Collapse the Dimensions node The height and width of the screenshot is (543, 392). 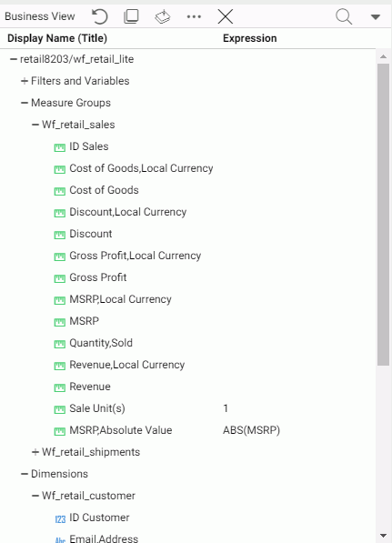25,474
